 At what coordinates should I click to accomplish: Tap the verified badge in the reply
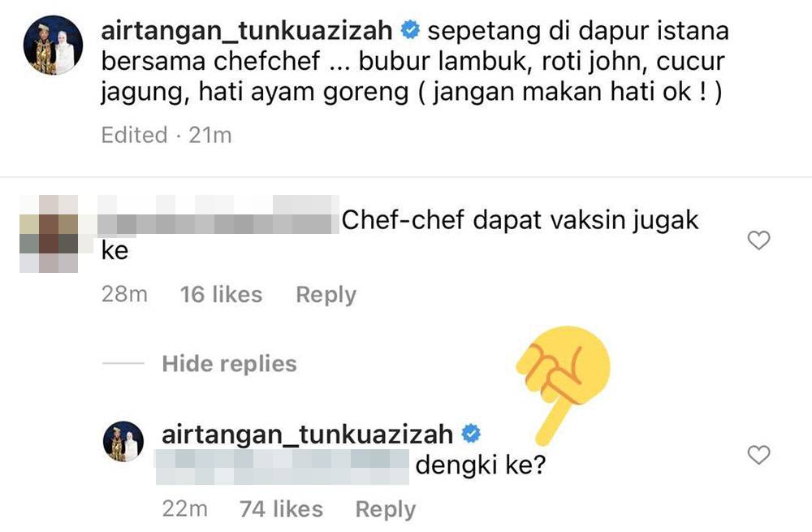click(x=471, y=434)
